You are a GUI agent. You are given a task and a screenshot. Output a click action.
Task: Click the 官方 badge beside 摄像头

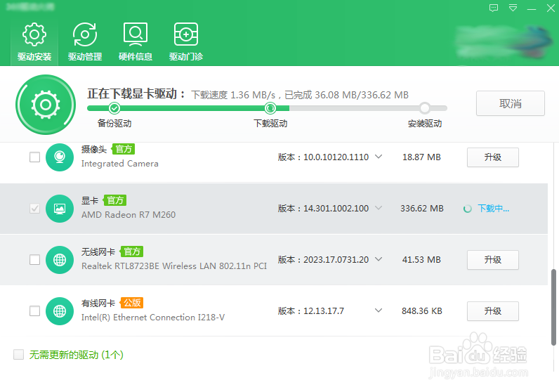[124, 149]
